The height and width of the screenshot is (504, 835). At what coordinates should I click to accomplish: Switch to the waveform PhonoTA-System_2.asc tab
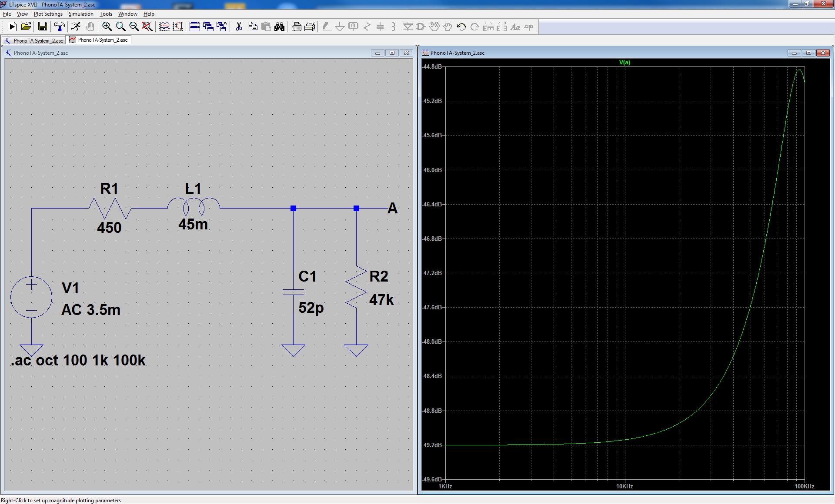tap(99, 40)
